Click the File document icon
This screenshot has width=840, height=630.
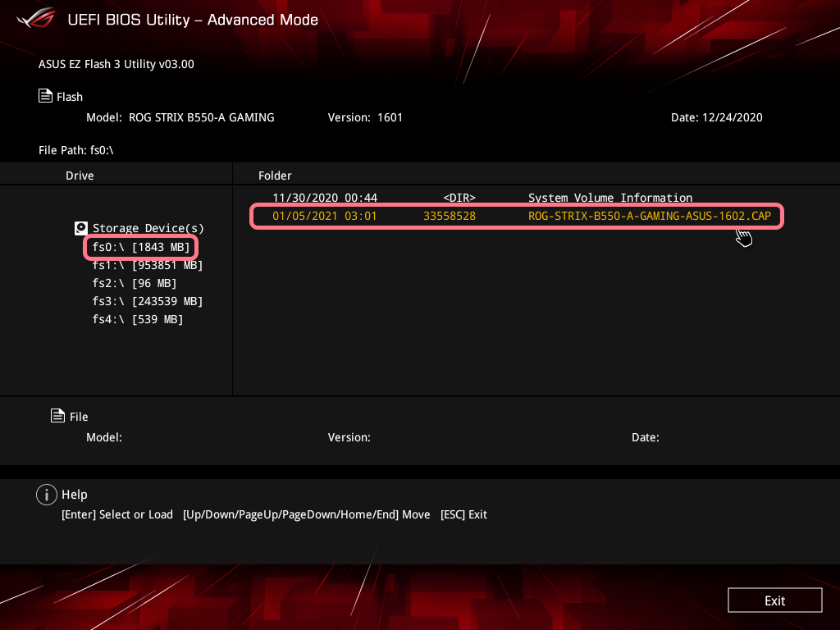click(58, 415)
